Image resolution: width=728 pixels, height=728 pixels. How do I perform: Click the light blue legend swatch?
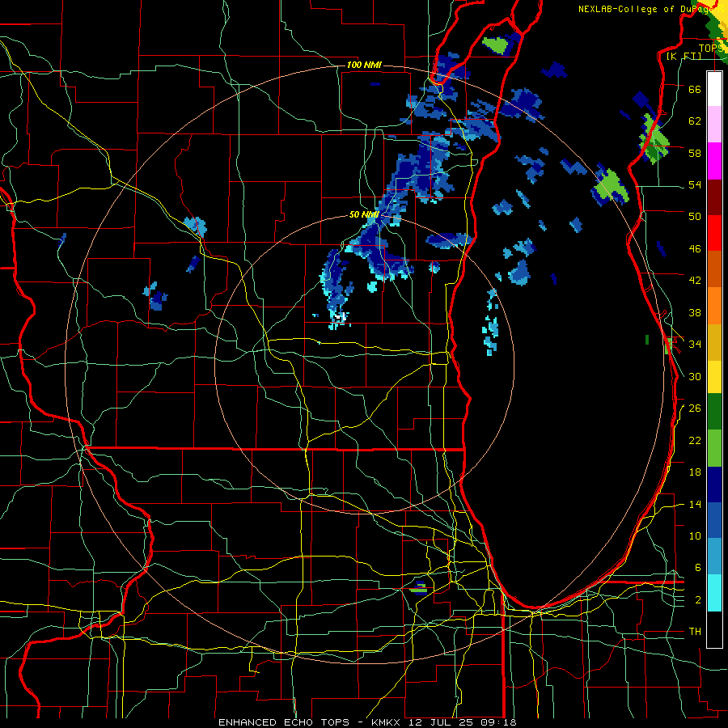point(714,556)
